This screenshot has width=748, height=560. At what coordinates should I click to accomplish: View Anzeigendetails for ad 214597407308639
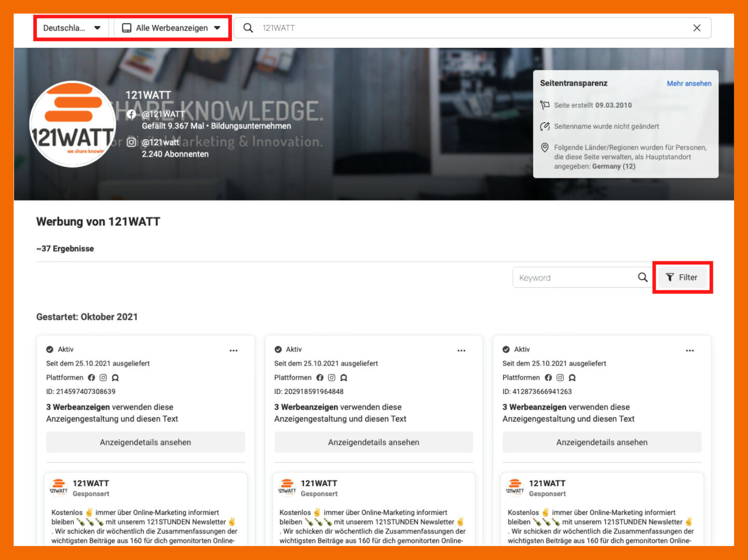coord(146,442)
